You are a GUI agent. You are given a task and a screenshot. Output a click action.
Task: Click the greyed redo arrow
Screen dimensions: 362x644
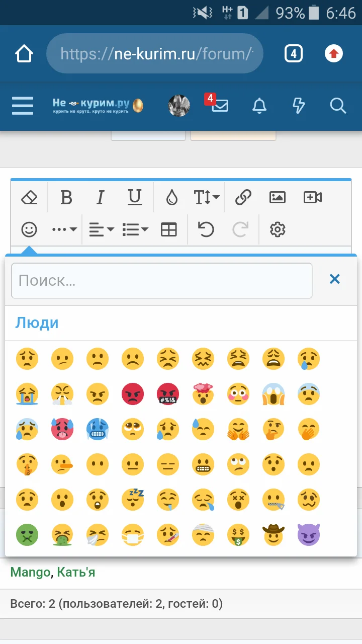click(241, 230)
